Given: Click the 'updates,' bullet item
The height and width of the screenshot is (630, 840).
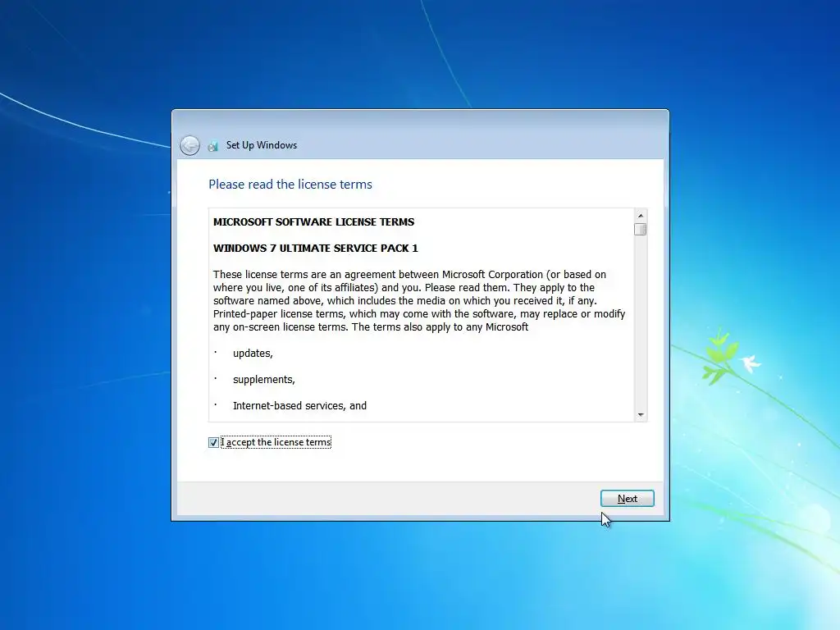Looking at the screenshot, I should pos(253,354).
